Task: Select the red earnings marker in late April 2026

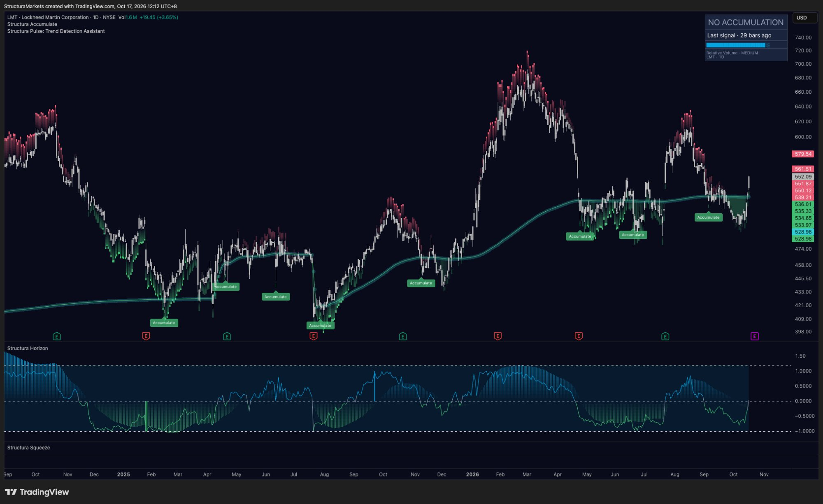Action: click(x=579, y=336)
